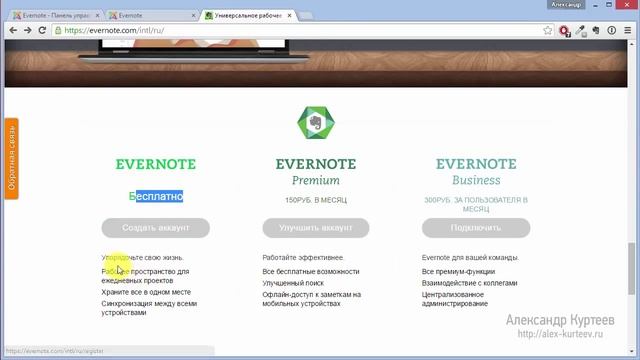Click the 300РУБ. ЗА ПОЛЬЗОВАТЕЛЯ price text
This screenshot has height=360, width=640.
476,204
